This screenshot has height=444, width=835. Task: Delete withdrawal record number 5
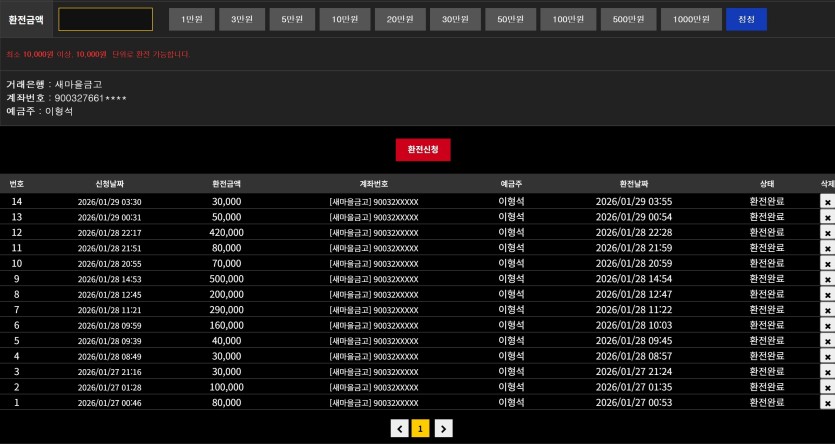coord(827,341)
